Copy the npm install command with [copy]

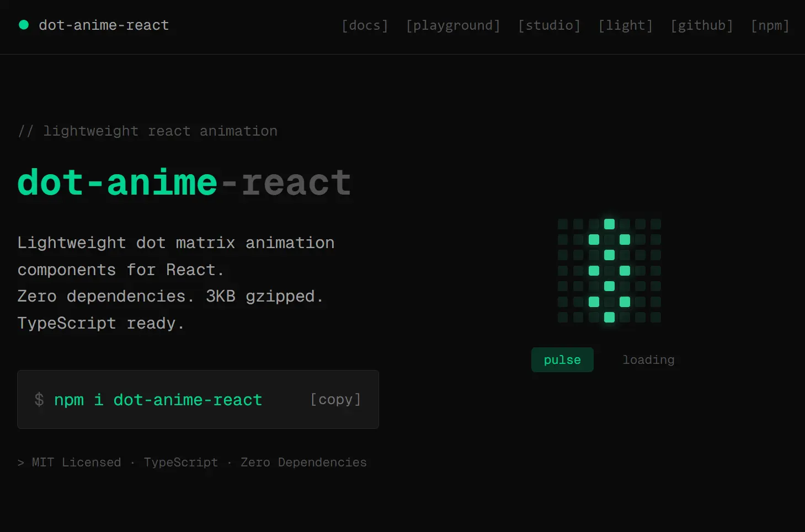pos(335,399)
